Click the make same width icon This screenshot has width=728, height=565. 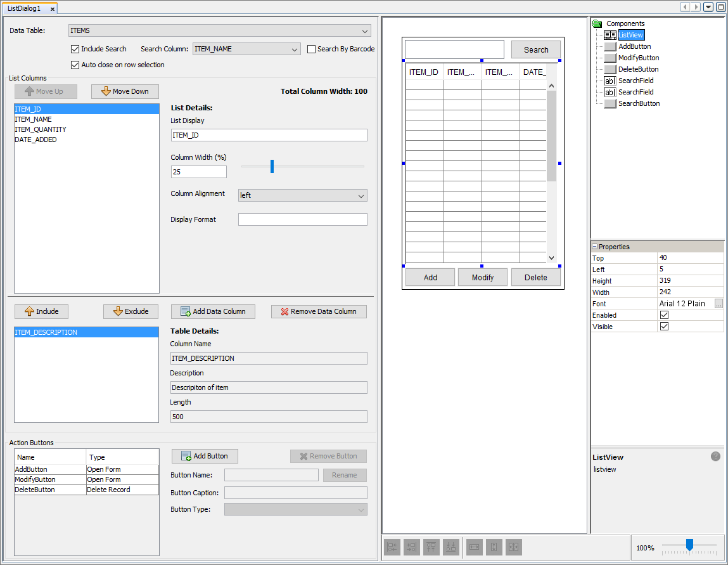coord(475,547)
